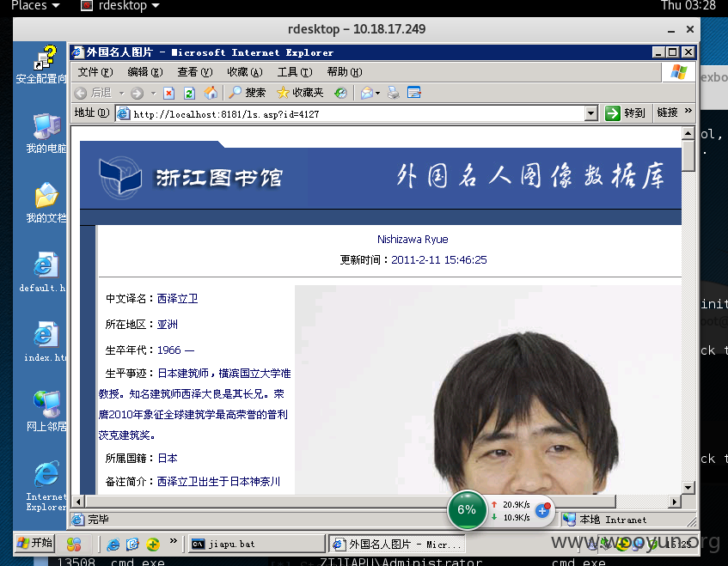Click the portrait photo of Nishizawa Ryue
This screenshot has width=728, height=566.
pyautogui.click(x=488, y=390)
